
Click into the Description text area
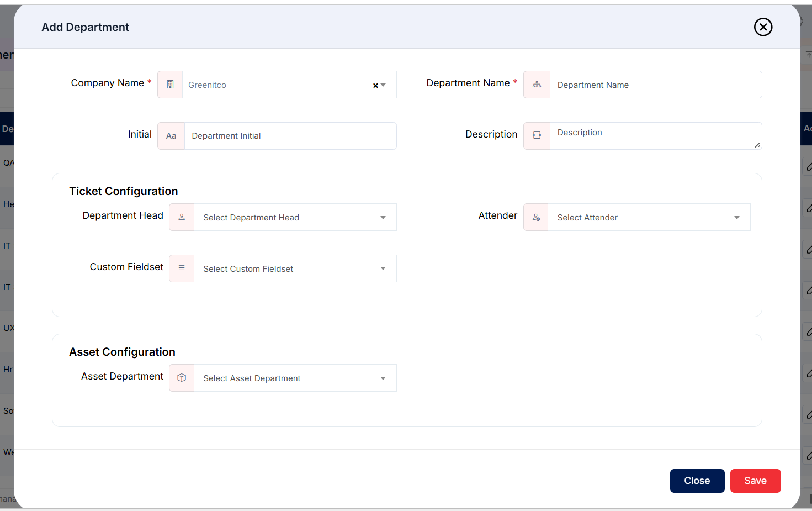coord(656,136)
